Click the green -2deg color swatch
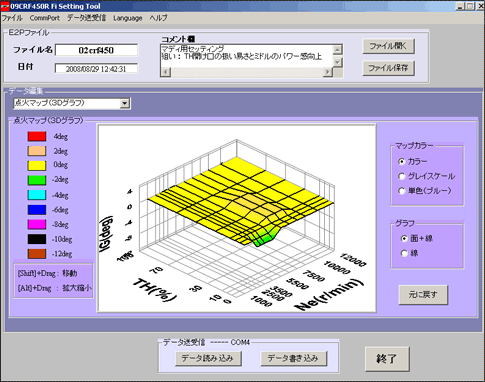Image resolution: width=485 pixels, height=382 pixels. (37, 180)
